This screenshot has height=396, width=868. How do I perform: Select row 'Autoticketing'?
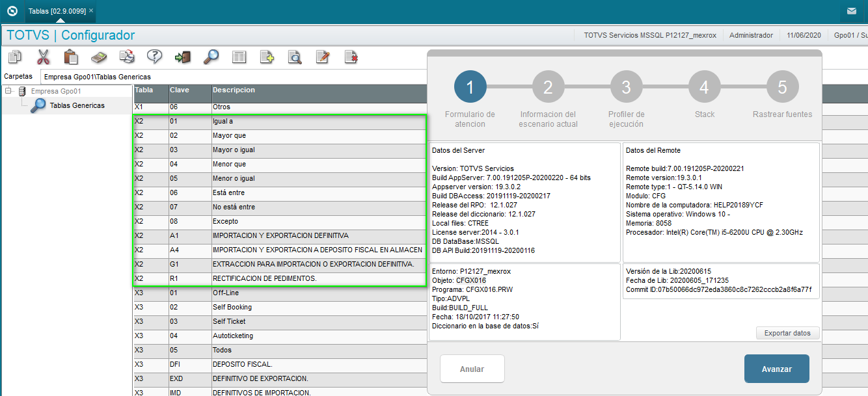280,336
